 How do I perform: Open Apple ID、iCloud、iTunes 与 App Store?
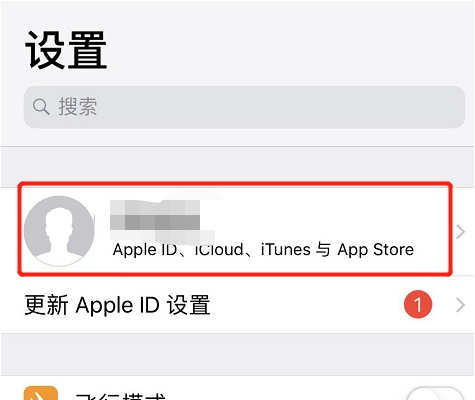pos(263,250)
